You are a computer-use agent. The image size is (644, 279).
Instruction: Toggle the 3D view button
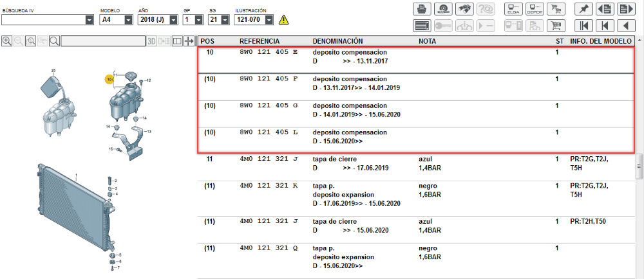tap(151, 40)
